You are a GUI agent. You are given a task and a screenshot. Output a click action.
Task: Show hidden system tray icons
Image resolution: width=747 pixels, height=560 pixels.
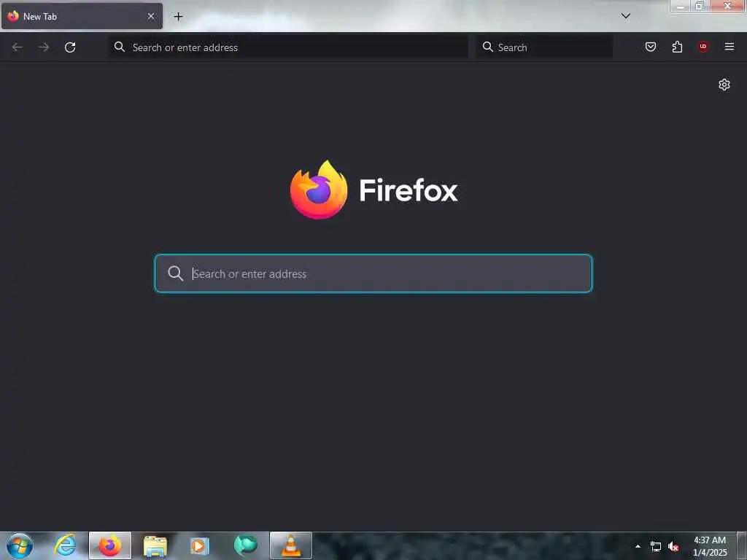tap(638, 546)
